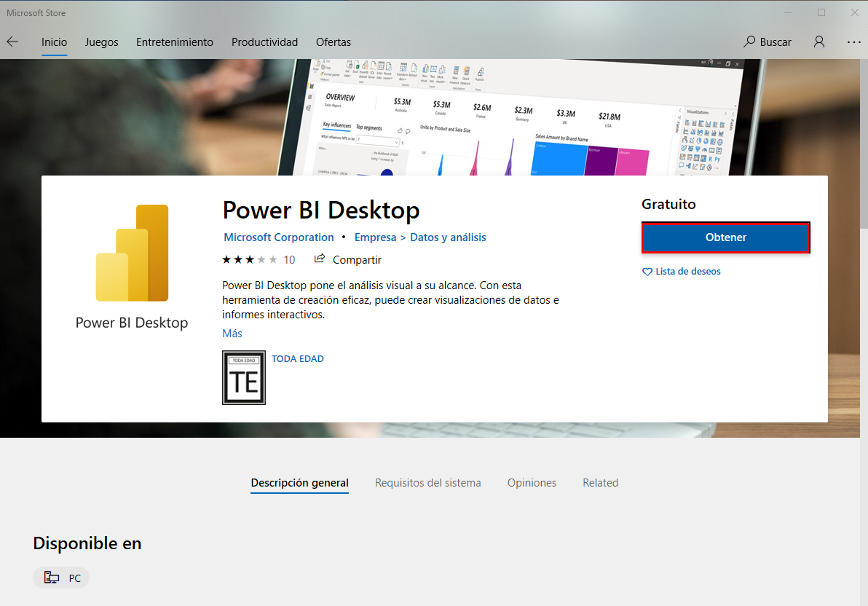This screenshot has width=868, height=606.
Task: Go to the Juegos section
Action: click(x=101, y=42)
